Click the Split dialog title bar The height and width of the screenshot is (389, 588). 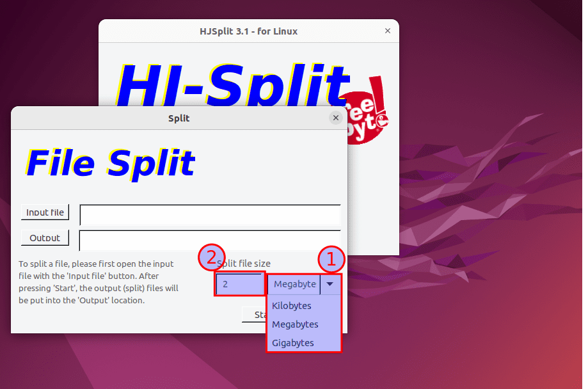coord(179,118)
